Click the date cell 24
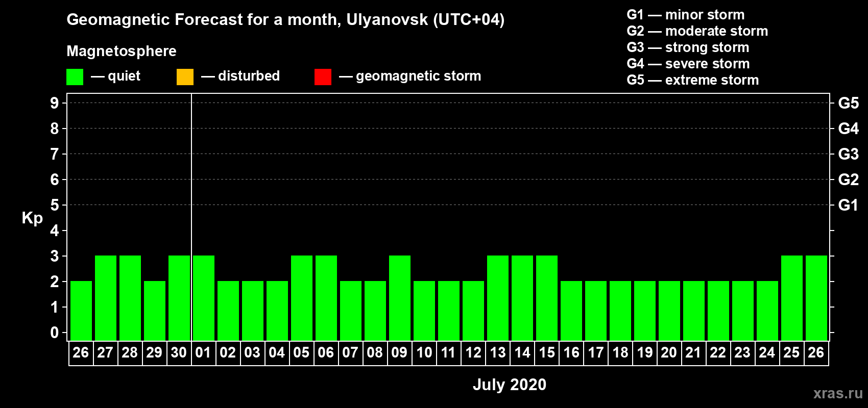Viewport: 868px width, 408px height. pos(767,353)
